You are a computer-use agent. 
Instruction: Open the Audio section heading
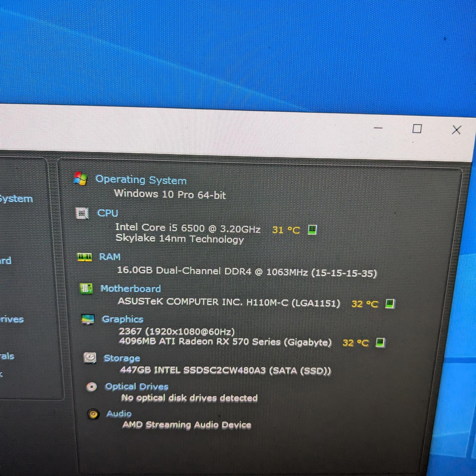click(119, 413)
